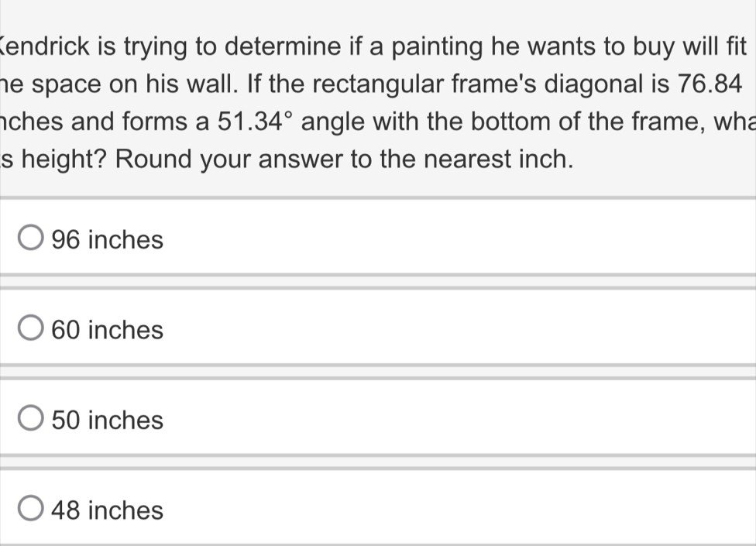Click the "96 inches" answer label text
The width and height of the screenshot is (756, 546).
(x=107, y=240)
